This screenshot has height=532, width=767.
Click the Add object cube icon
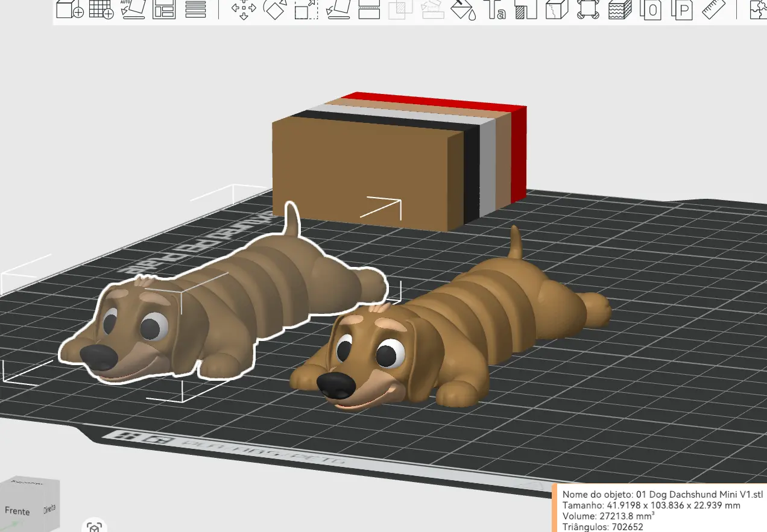coord(71,10)
